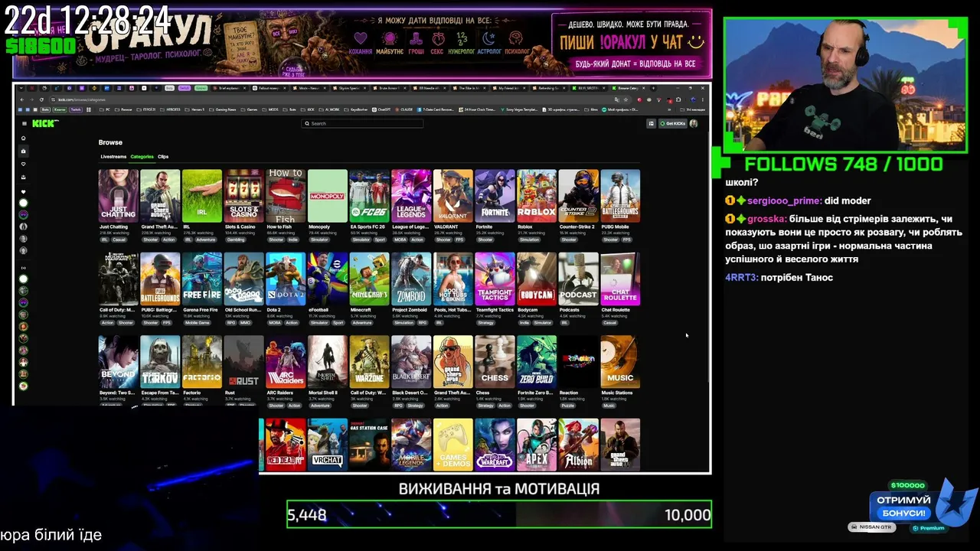Viewport: 980px width, 551px height.
Task: Click the browser reload button
Action: (x=41, y=99)
